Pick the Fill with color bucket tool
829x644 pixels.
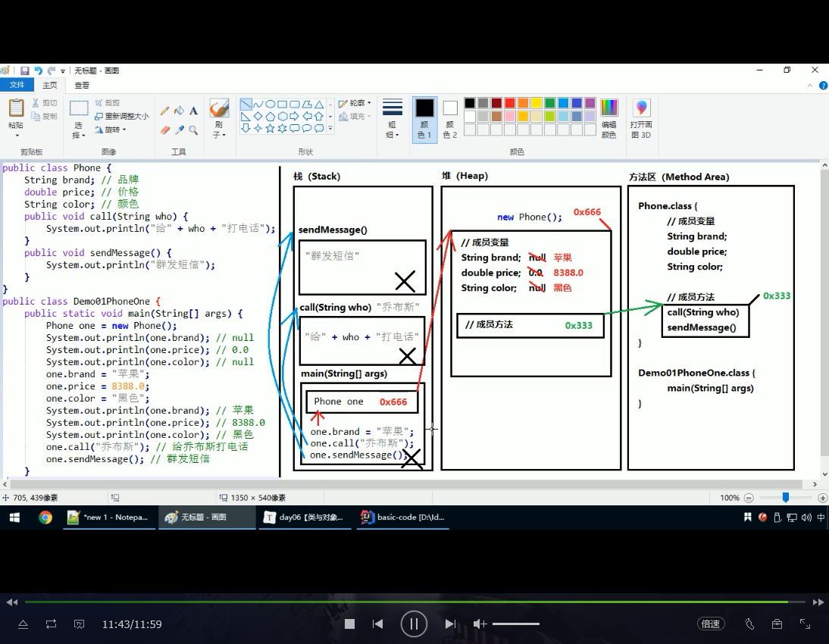[x=180, y=111]
